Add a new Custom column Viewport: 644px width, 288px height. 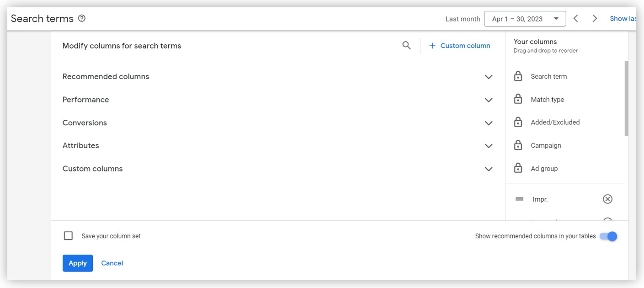pos(459,46)
